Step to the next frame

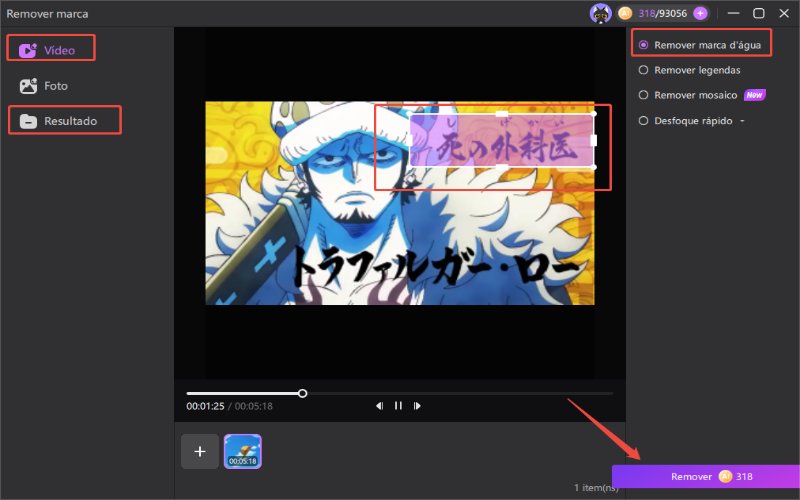(x=417, y=406)
